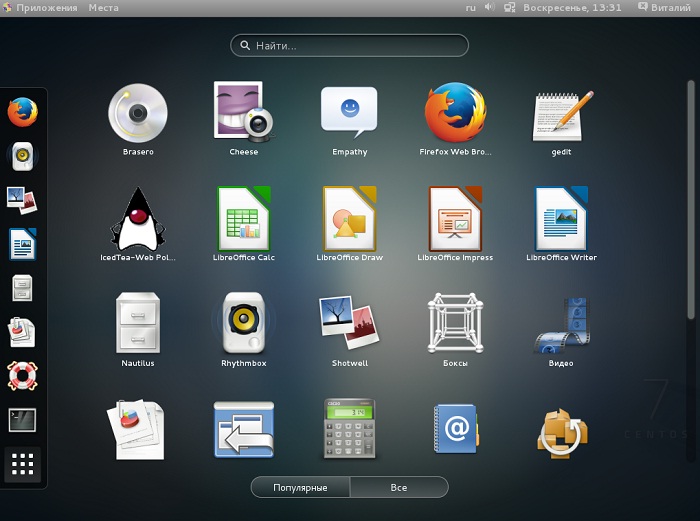Launch gedit text editor
The width and height of the screenshot is (700, 521).
[561, 115]
